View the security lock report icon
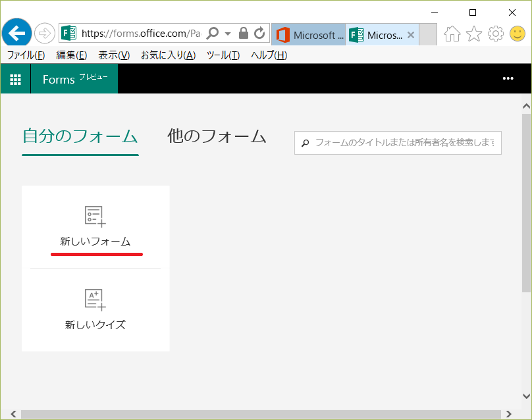This screenshot has width=532, height=420. 243,33
